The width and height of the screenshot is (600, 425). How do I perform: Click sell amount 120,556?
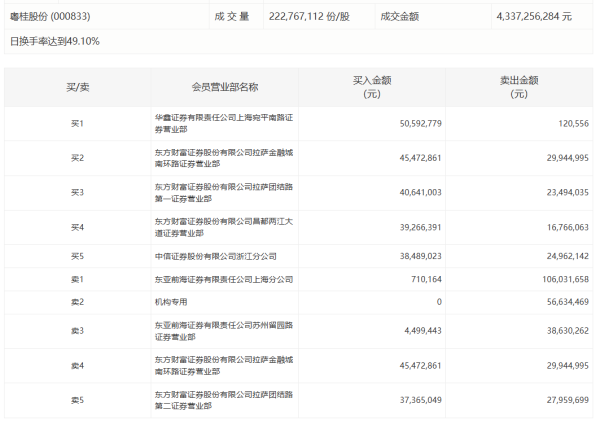[x=573, y=124]
